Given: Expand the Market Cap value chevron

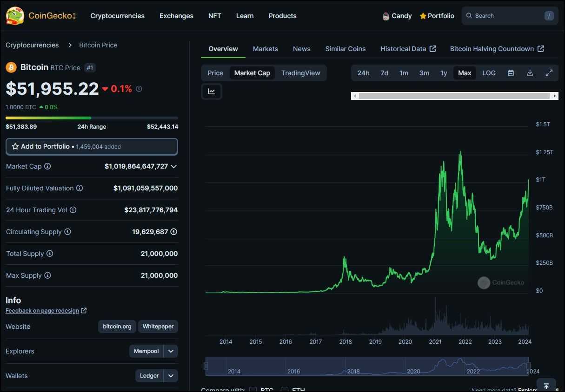Looking at the screenshot, I should point(174,166).
